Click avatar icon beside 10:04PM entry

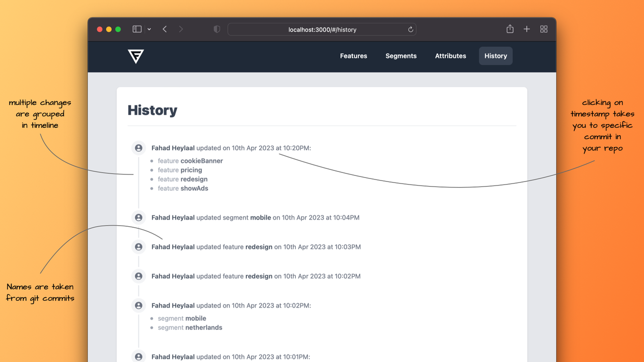pyautogui.click(x=139, y=218)
